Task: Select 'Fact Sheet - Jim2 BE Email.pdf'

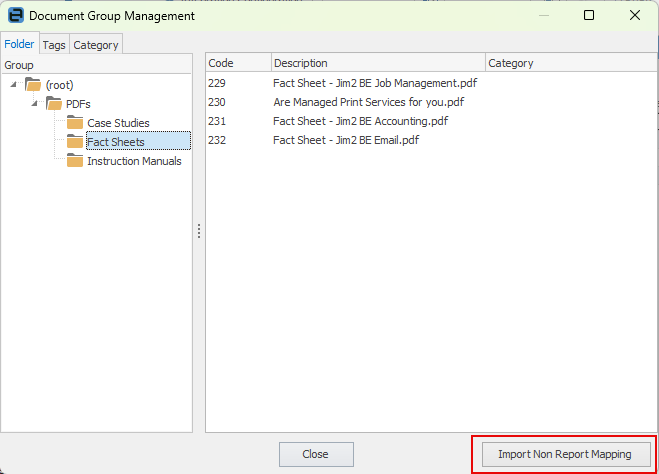Action: (x=346, y=140)
